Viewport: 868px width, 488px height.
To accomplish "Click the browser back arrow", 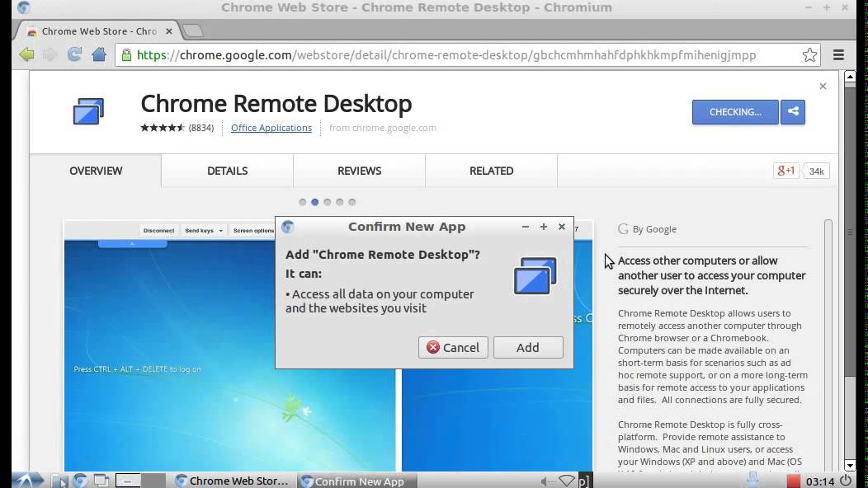I will point(26,55).
